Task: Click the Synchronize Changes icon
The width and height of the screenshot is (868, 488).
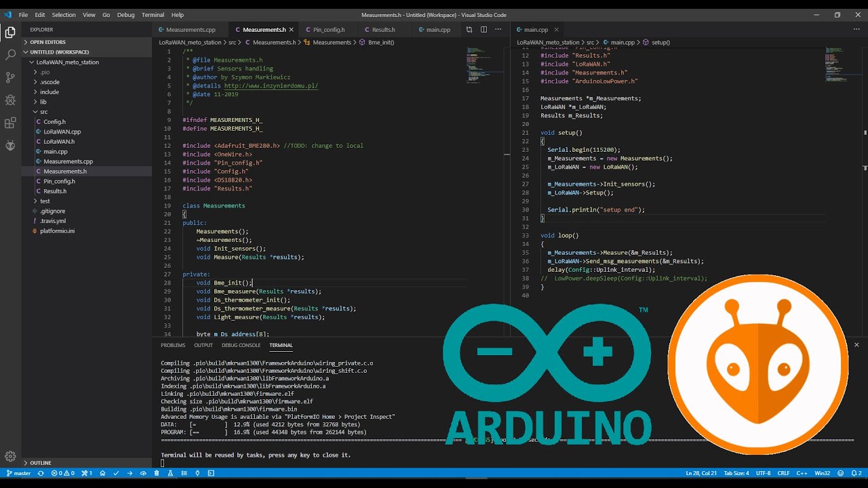Action: [x=41, y=473]
